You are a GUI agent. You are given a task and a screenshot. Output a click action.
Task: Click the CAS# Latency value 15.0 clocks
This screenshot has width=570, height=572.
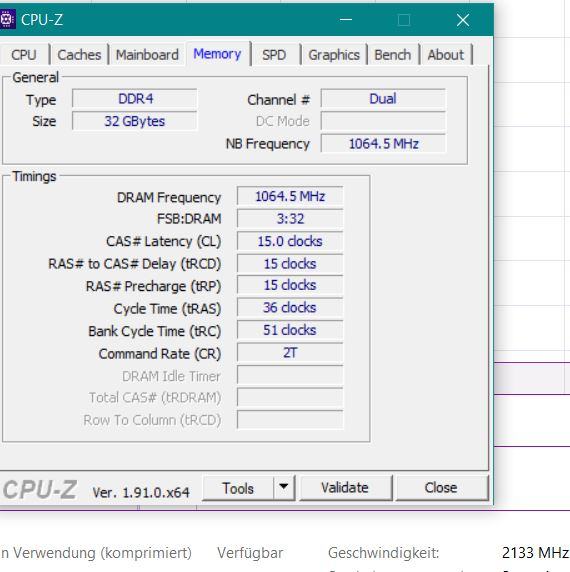(290, 241)
